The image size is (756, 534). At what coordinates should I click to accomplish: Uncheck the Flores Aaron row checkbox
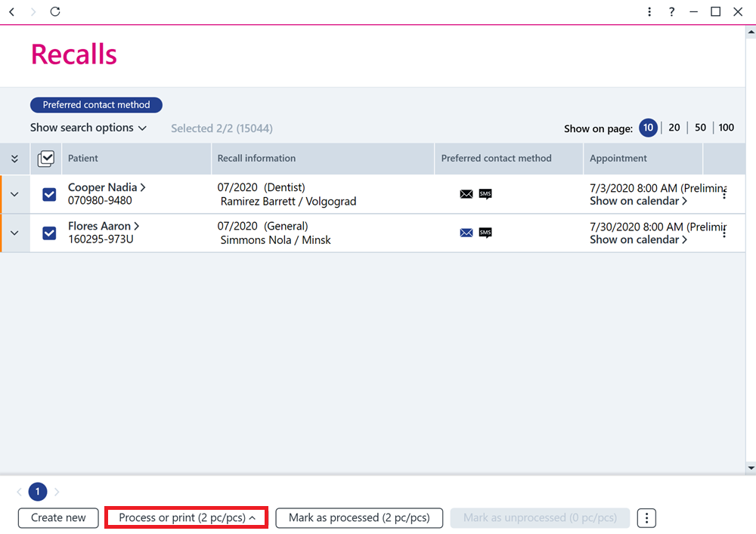click(x=49, y=233)
